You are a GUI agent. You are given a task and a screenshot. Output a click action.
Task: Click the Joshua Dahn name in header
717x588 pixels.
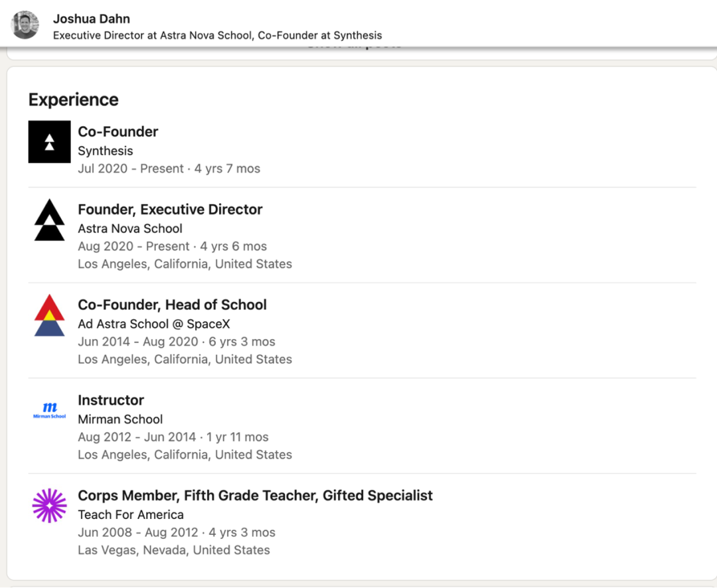tap(92, 19)
